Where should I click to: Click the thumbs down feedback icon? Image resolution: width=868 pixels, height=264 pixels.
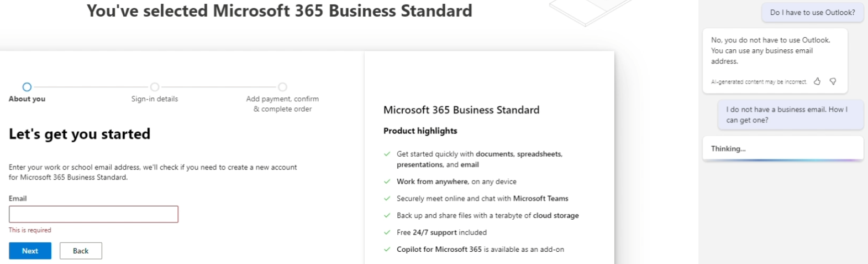point(833,81)
